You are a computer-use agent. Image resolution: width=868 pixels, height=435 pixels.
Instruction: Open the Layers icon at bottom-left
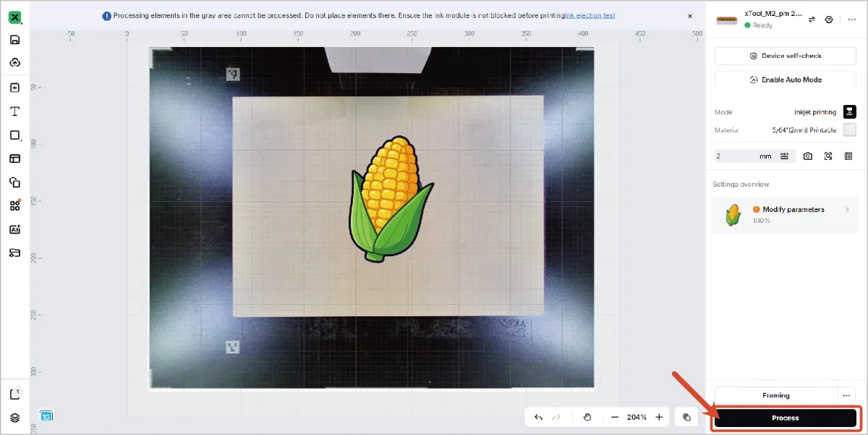click(14, 418)
